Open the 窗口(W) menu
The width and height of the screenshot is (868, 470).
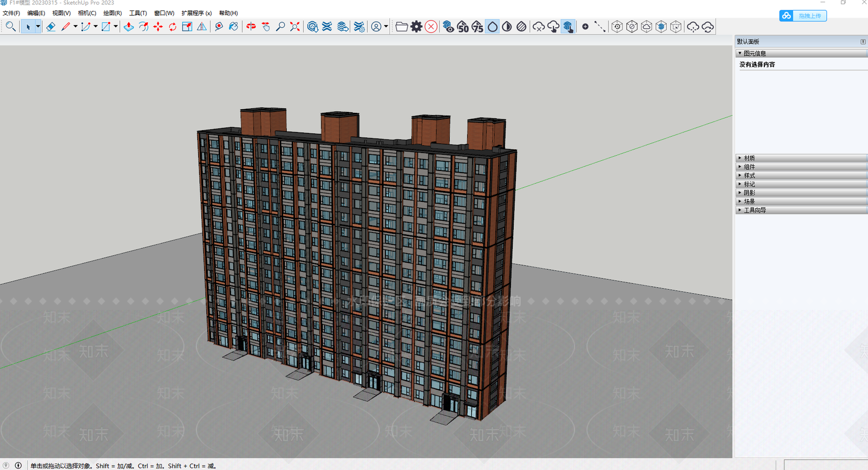(x=164, y=13)
